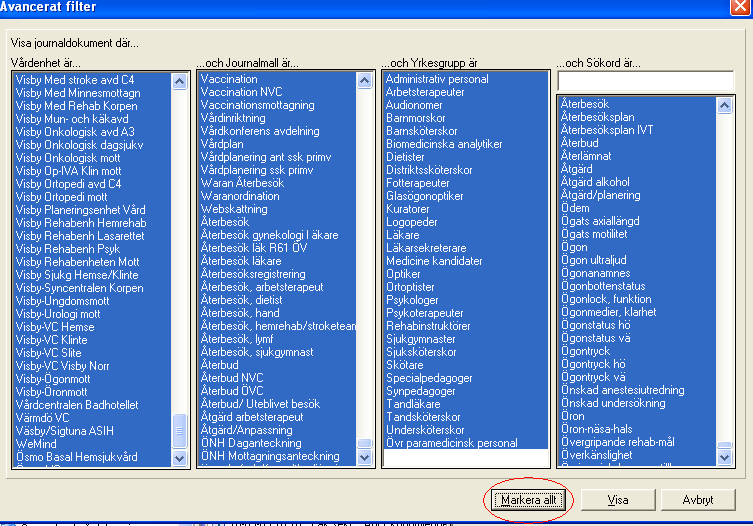Viewport: 753px width, 526px height.
Task: Select Biomedicinska analytiker
Action: click(x=444, y=144)
